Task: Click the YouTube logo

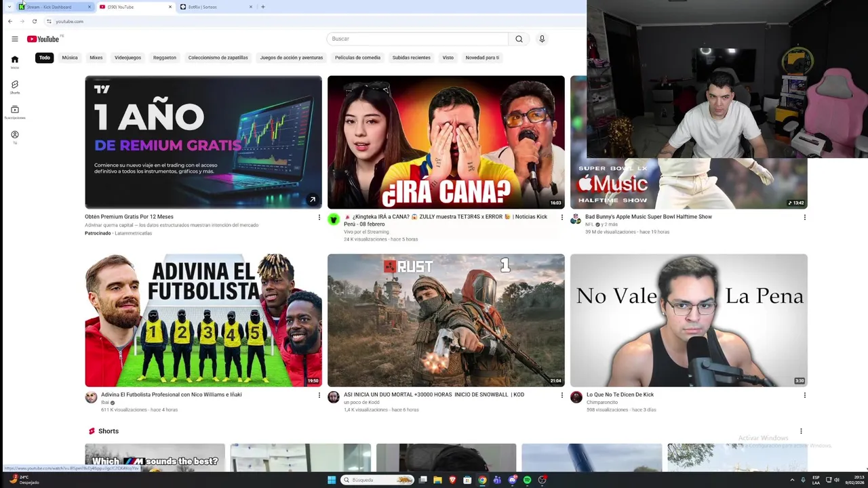Action: pyautogui.click(x=43, y=39)
